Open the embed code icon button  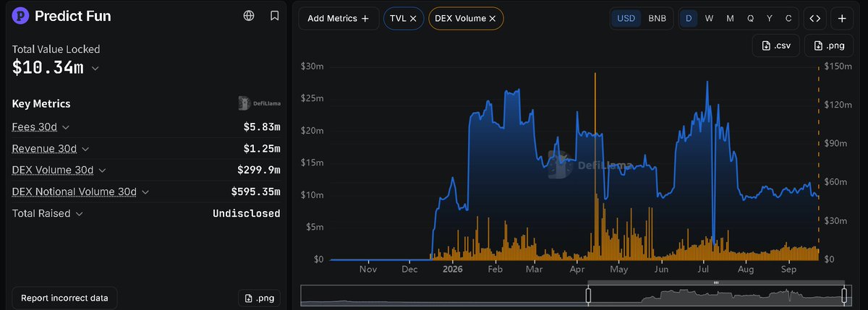[814, 18]
